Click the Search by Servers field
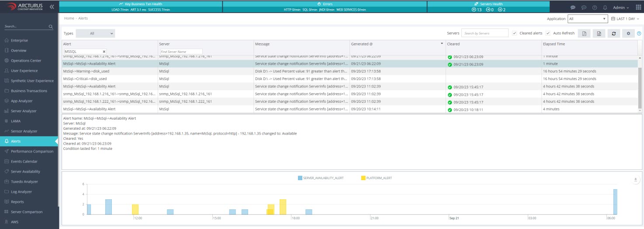Viewport: 644px width, 229px height. pos(485,33)
